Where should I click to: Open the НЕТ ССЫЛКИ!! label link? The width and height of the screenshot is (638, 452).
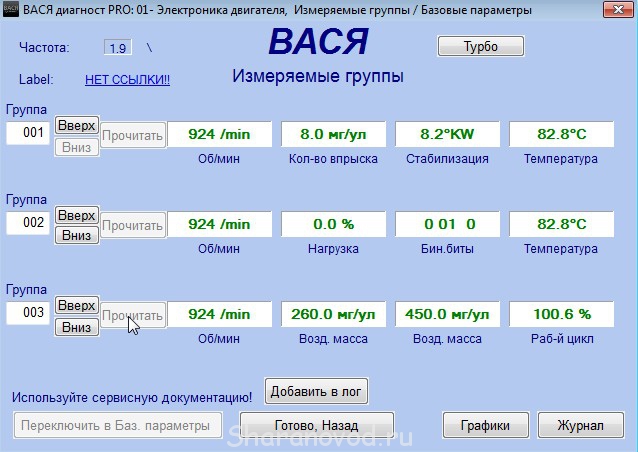click(x=127, y=80)
